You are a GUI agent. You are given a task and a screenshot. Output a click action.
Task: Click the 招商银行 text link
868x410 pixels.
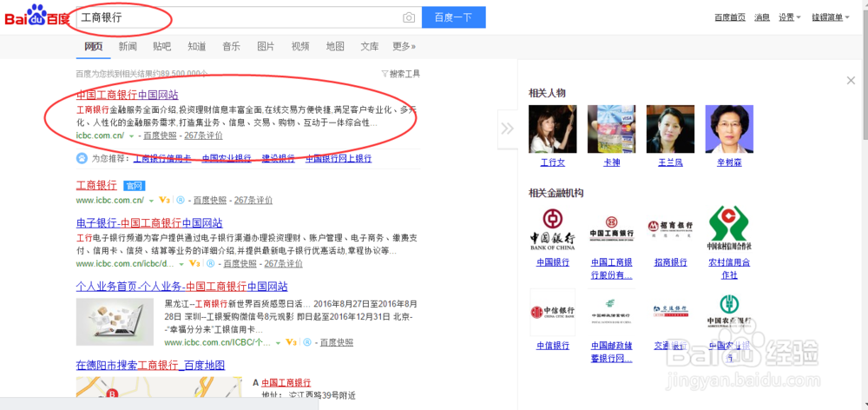670,262
